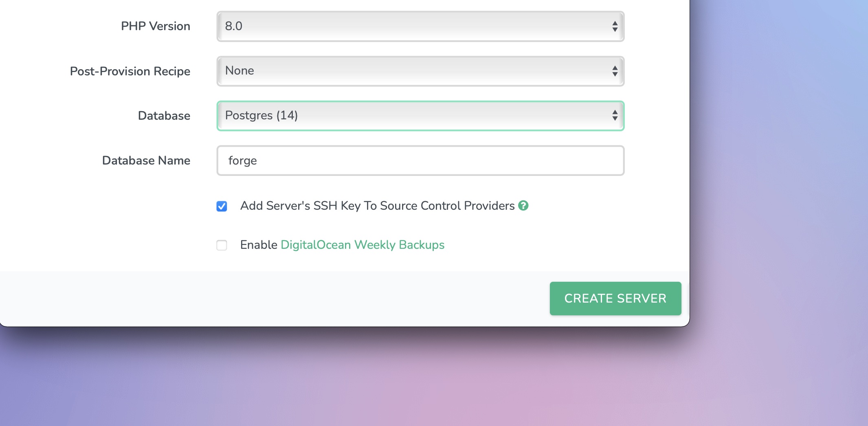Select the PHP Version label
The width and height of the screenshot is (868, 426).
[155, 26]
